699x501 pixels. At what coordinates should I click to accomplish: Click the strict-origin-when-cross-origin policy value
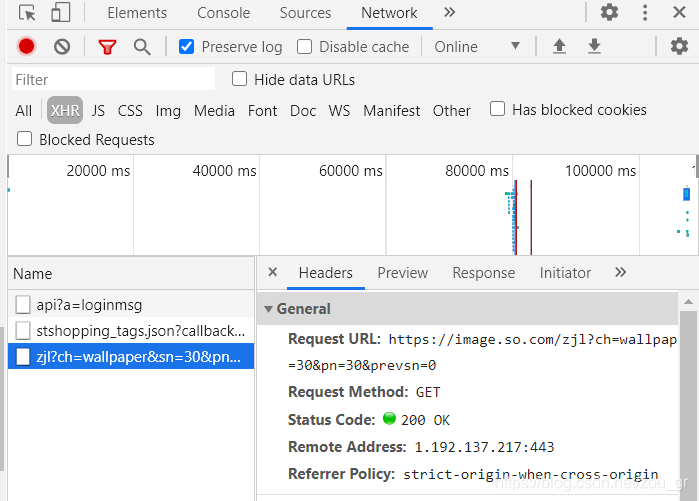530,474
